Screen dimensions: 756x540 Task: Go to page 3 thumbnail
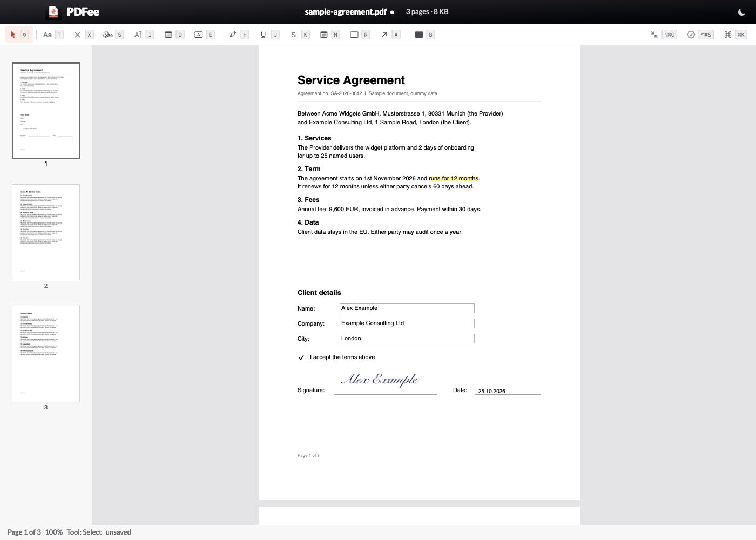pos(46,354)
